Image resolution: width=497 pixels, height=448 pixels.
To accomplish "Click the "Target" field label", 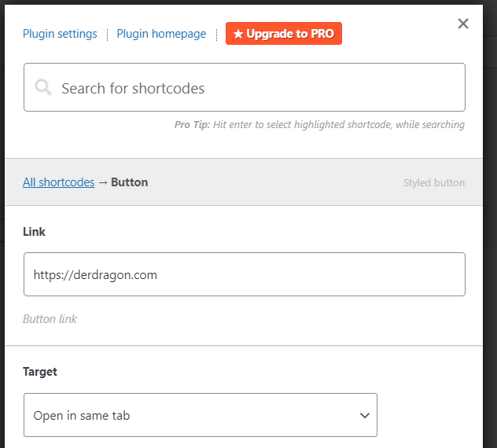I will 40,372.
